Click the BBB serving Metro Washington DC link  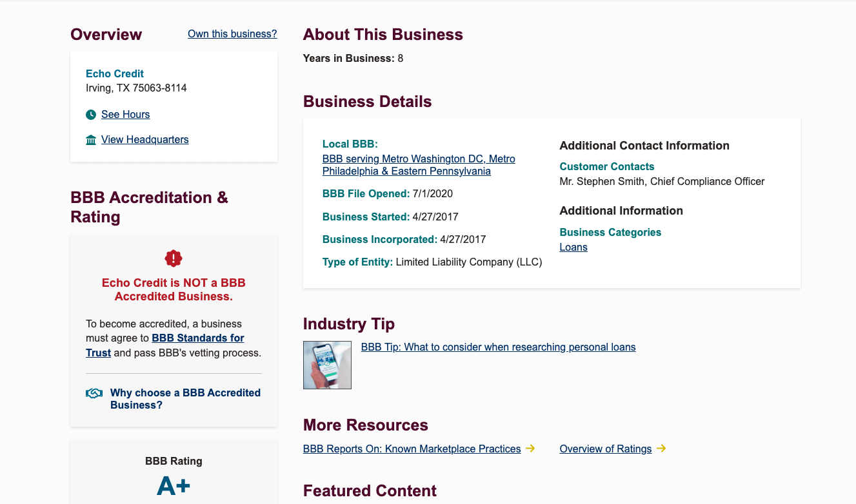click(x=419, y=159)
